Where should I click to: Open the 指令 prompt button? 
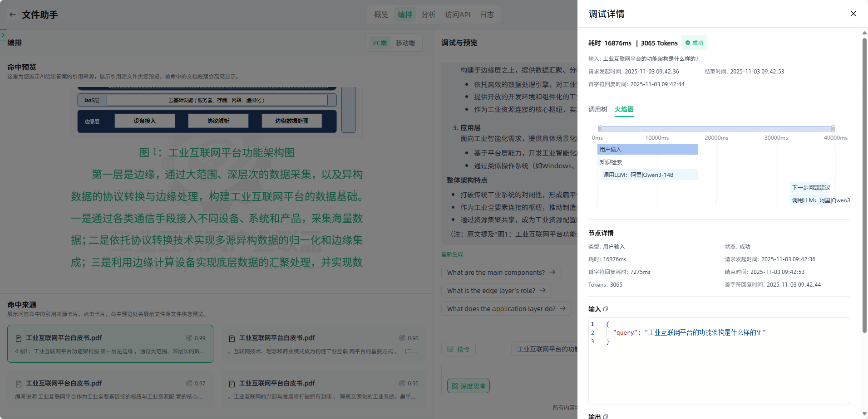[459, 349]
